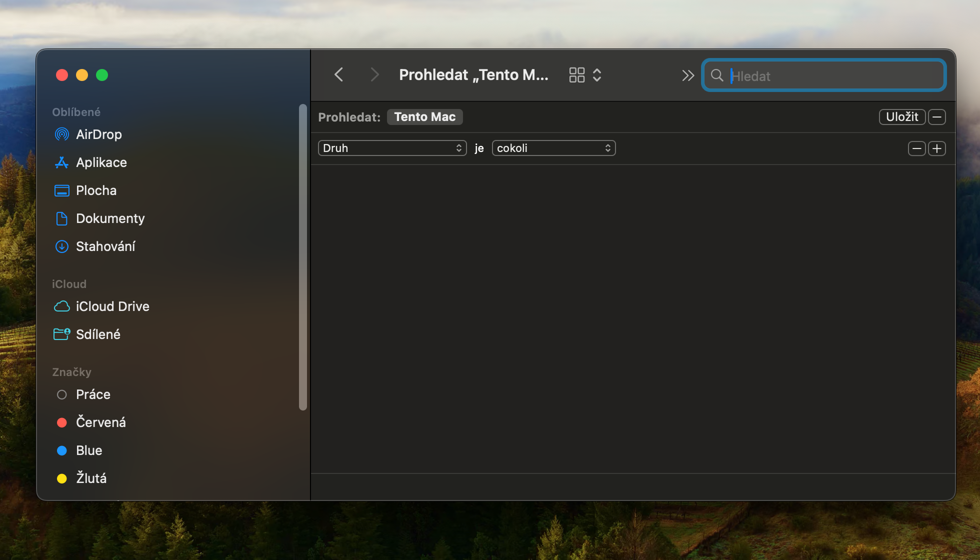980x560 pixels.
Task: Expand the icon view switcher
Action: [x=585, y=75]
